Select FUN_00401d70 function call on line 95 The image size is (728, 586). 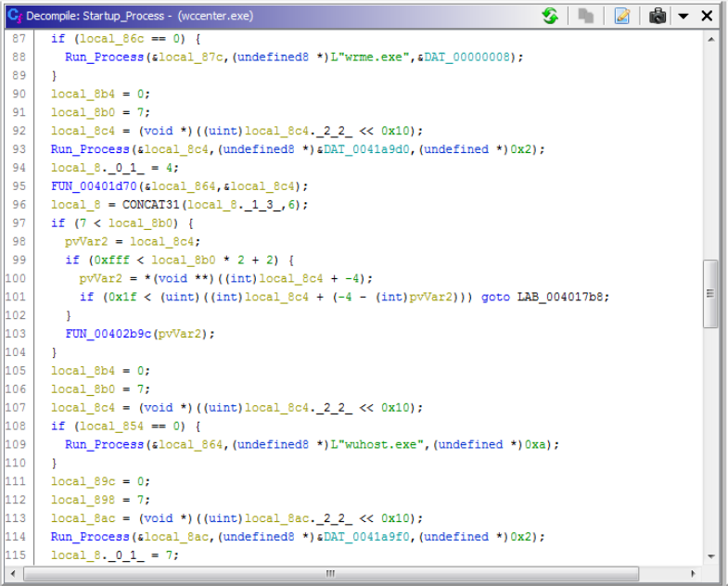pyautogui.click(x=93, y=185)
